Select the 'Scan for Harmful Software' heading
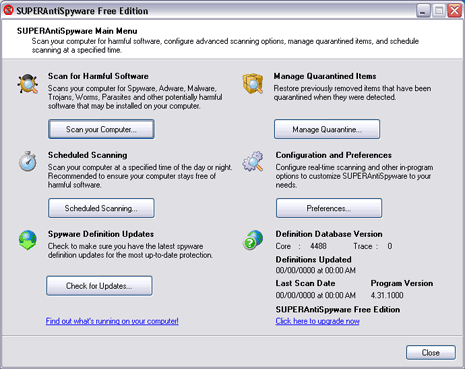 pyautogui.click(x=98, y=76)
